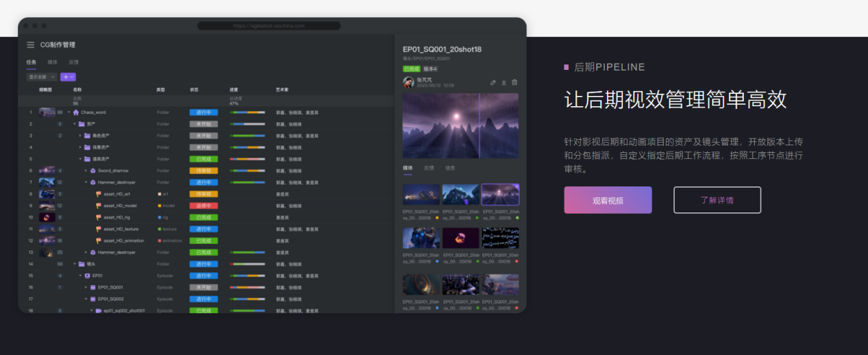Click the flag icon beside asset_HD_model

click(99, 206)
